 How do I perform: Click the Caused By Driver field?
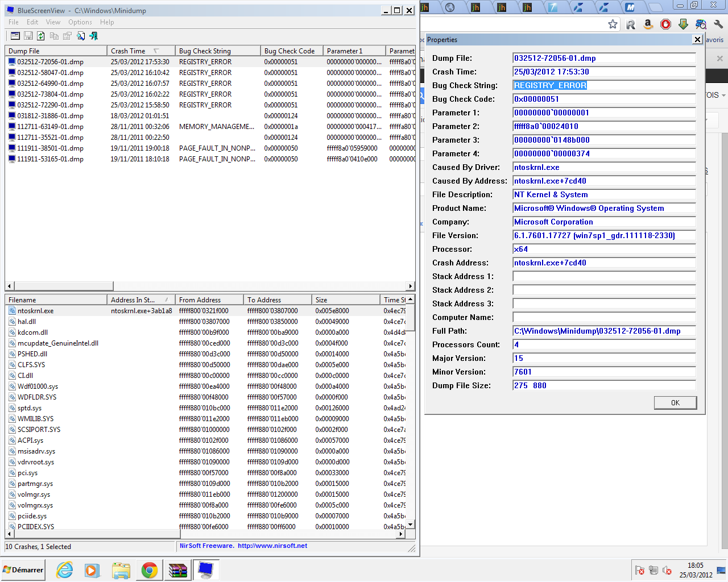click(x=604, y=167)
